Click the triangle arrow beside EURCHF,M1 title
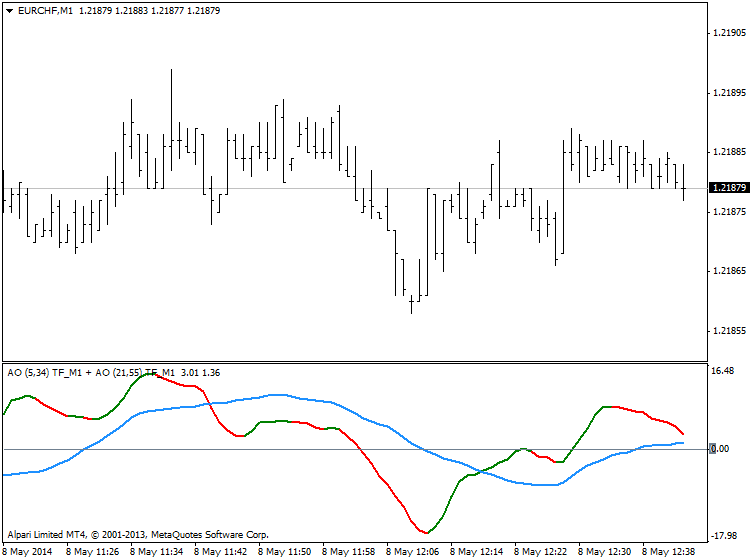The width and height of the screenshot is (750, 560). click(10, 10)
